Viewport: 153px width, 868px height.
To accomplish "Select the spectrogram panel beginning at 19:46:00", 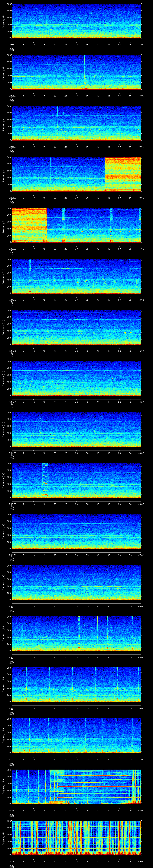I will click(x=76, y=531).
